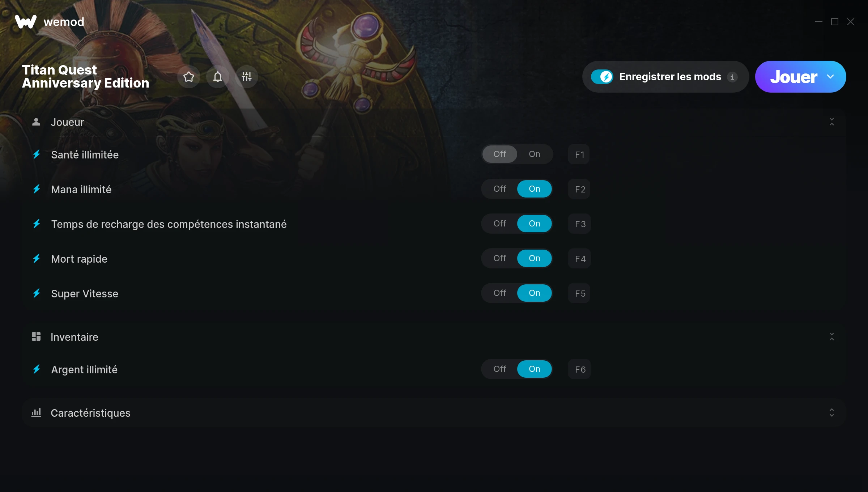Click the info icon beside Enregistrer les mods

[732, 77]
